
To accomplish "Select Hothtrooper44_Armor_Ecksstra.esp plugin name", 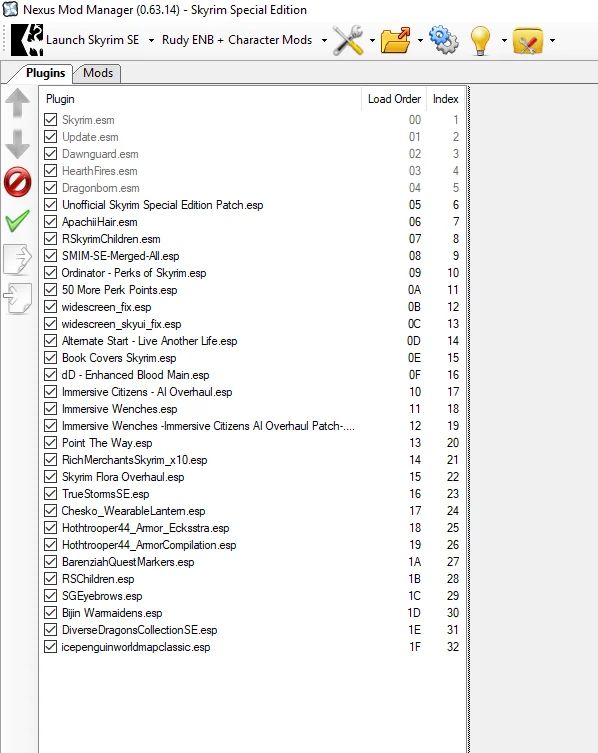I will 146,528.
